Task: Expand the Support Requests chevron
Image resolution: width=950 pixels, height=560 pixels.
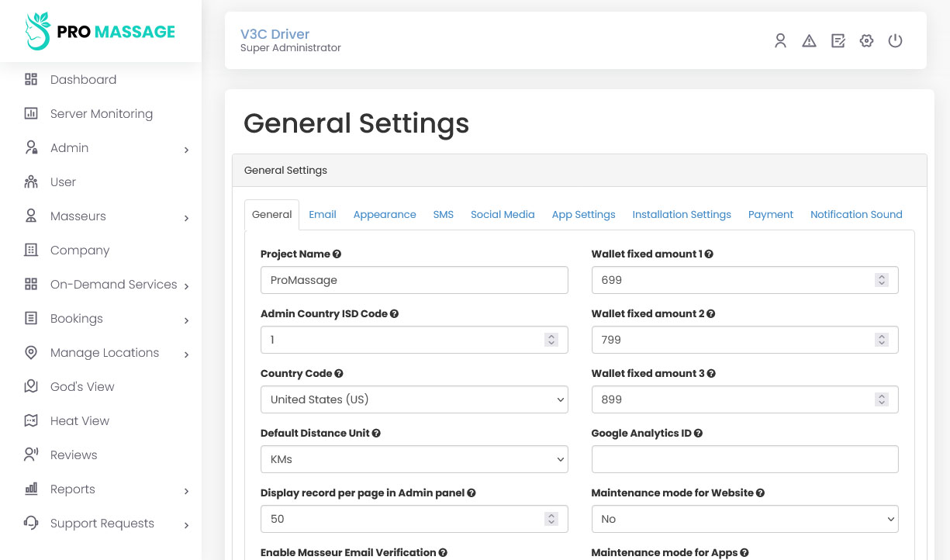Action: (x=186, y=525)
